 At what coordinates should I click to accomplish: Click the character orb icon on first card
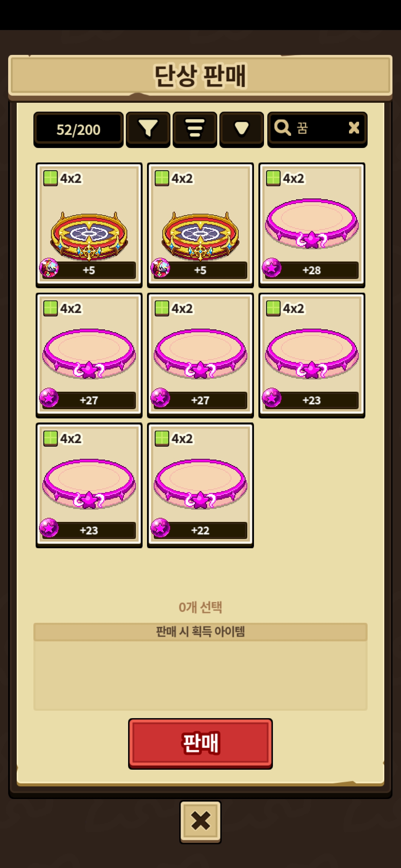[49, 267]
